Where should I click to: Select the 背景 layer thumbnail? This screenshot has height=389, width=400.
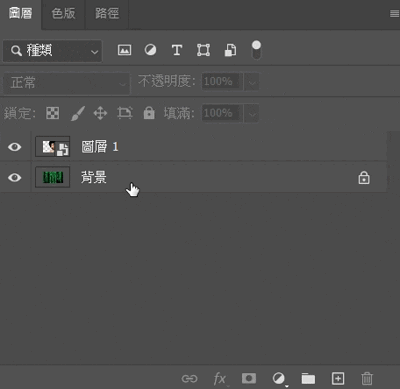[53, 177]
